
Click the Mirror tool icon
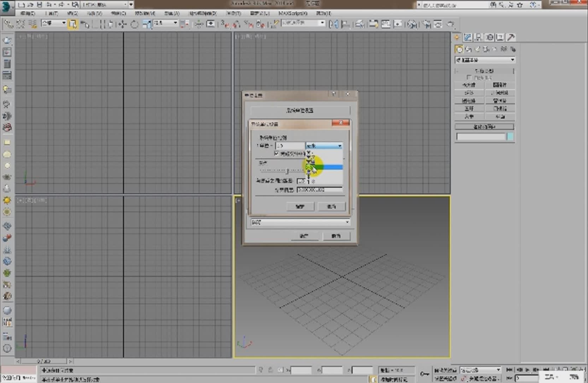[333, 24]
